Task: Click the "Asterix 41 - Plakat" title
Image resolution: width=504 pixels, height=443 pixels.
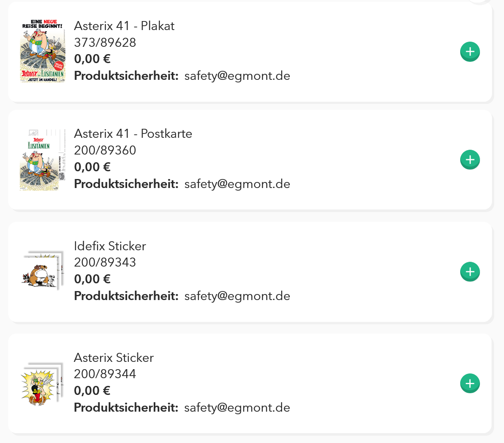Action: pos(124,26)
